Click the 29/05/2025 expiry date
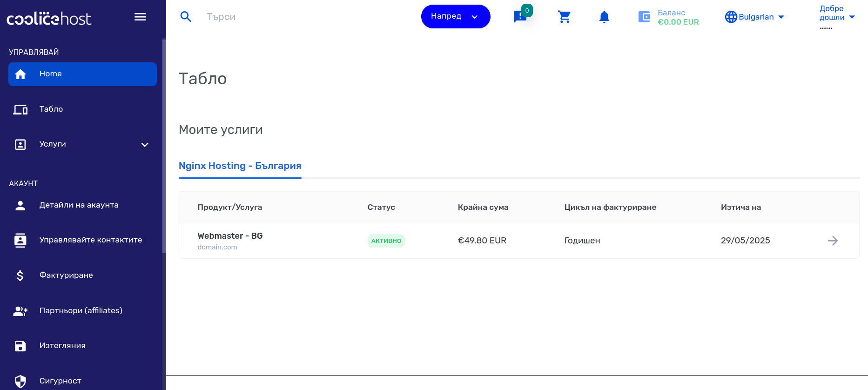Viewport: 868px width, 390px height. coord(746,241)
